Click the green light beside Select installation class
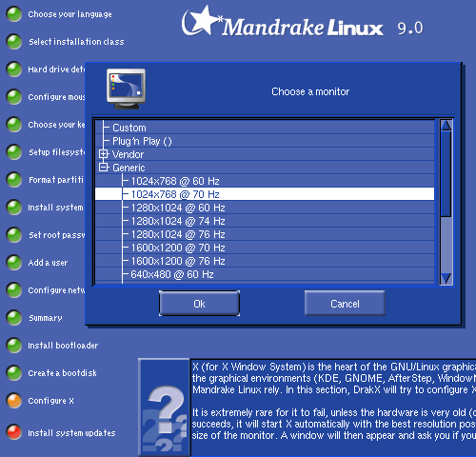476x457 pixels. coord(14,42)
